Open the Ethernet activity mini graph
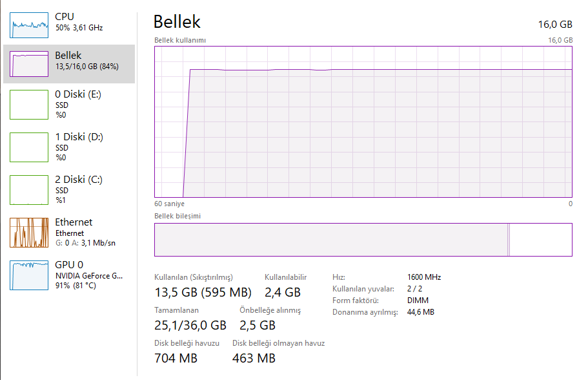This screenshot has width=588, height=380. (x=29, y=233)
